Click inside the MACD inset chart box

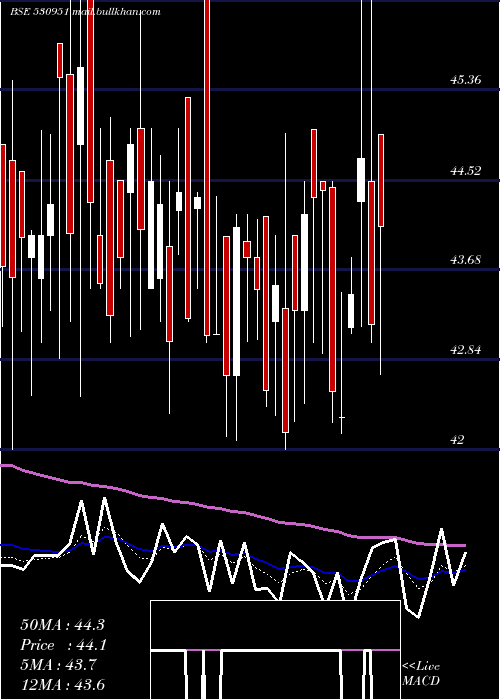pos(275,650)
